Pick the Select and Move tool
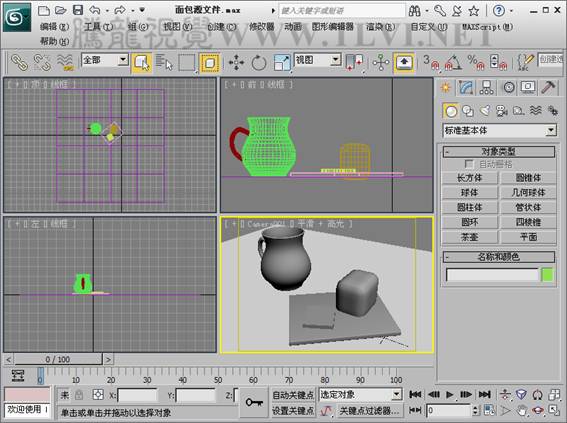 pyautogui.click(x=236, y=63)
